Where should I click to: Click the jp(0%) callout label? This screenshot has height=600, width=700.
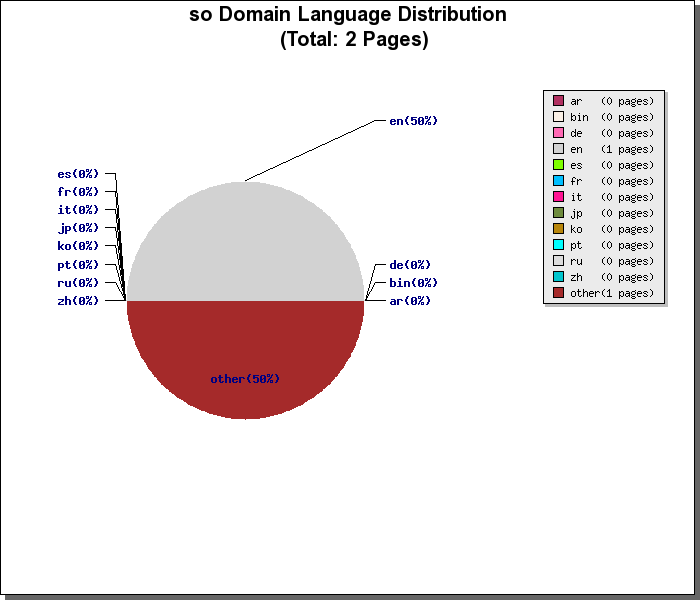78,228
